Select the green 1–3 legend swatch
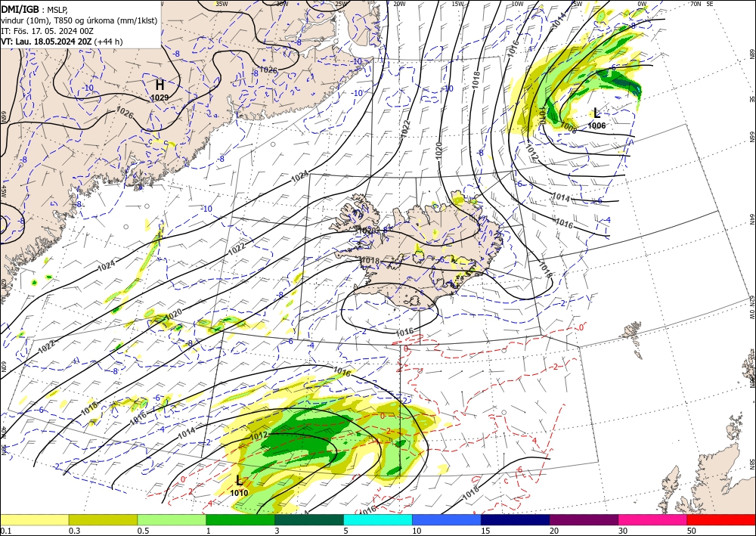The height and width of the screenshot is (536, 756). point(240,519)
